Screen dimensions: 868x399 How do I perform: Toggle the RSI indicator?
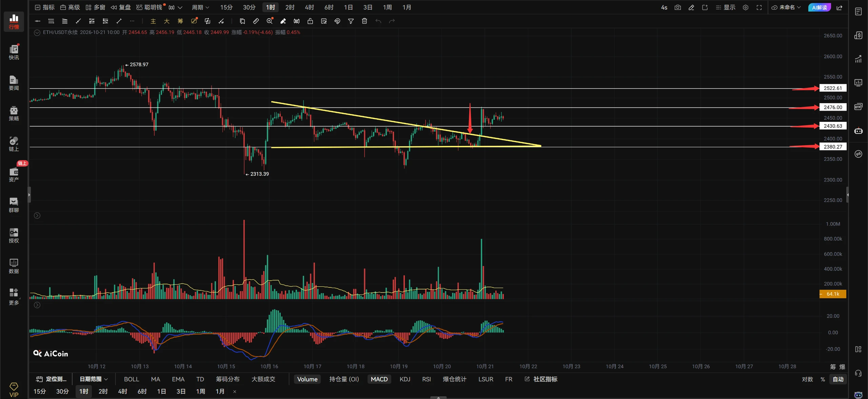tap(427, 379)
